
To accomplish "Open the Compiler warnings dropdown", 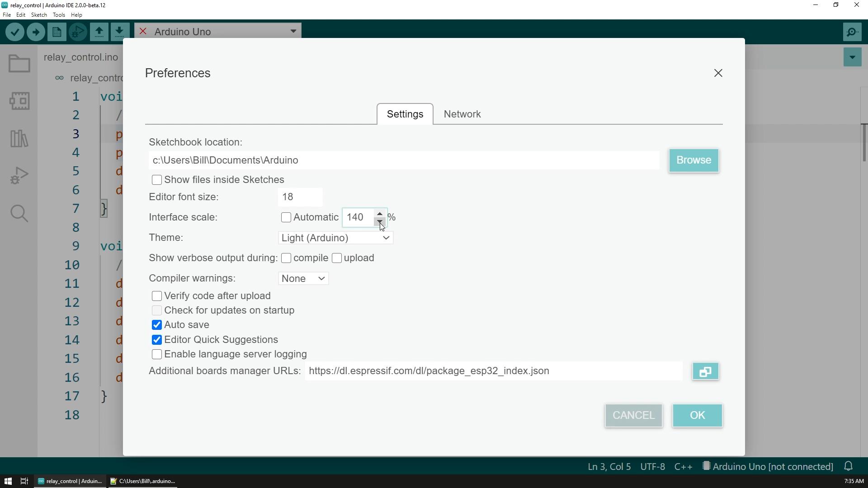I will (303, 279).
